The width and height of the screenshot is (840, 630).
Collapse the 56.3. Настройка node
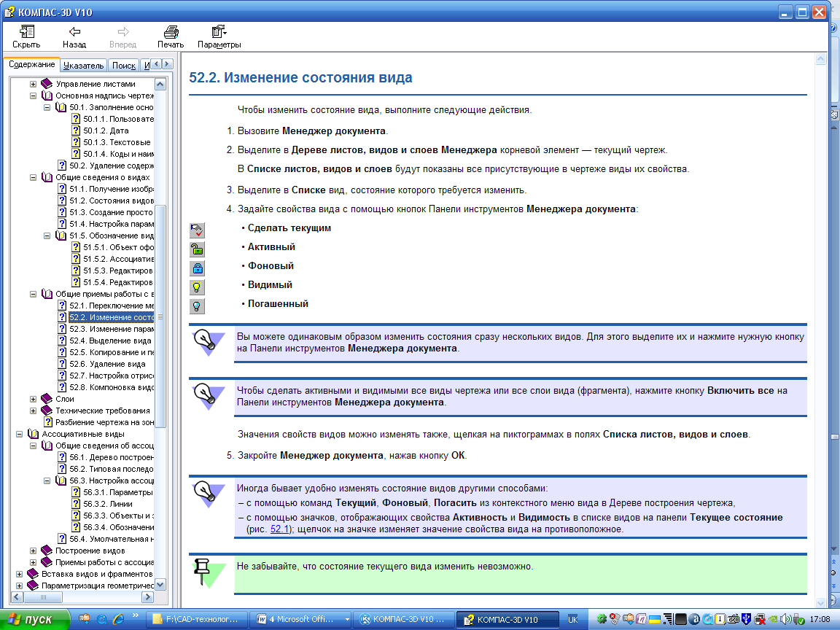pos(47,481)
